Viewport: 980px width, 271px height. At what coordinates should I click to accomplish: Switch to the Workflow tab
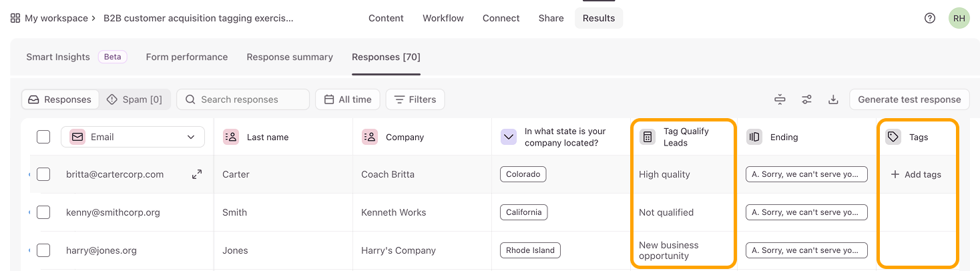[443, 18]
